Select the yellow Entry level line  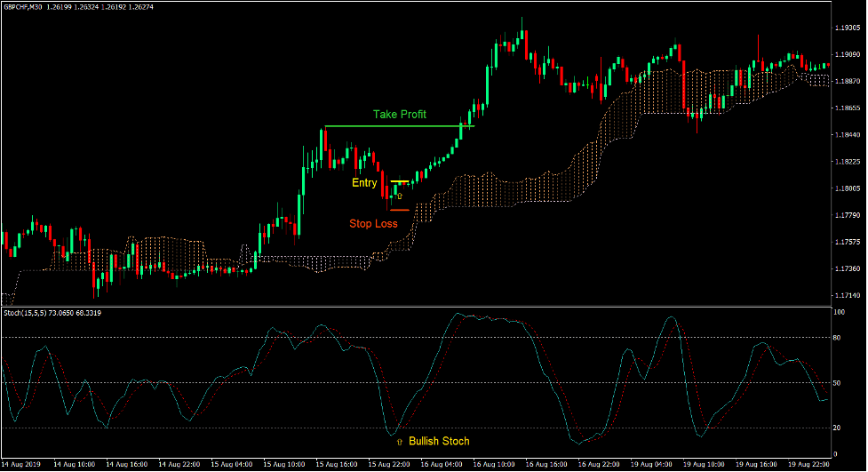[399, 181]
